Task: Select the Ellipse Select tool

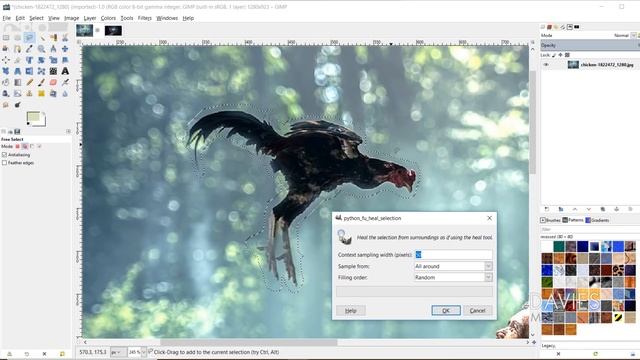Action: click(18, 38)
